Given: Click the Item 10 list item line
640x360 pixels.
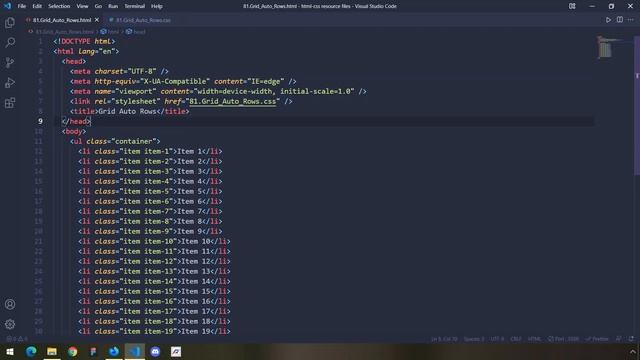Looking at the screenshot, I should [154, 241].
